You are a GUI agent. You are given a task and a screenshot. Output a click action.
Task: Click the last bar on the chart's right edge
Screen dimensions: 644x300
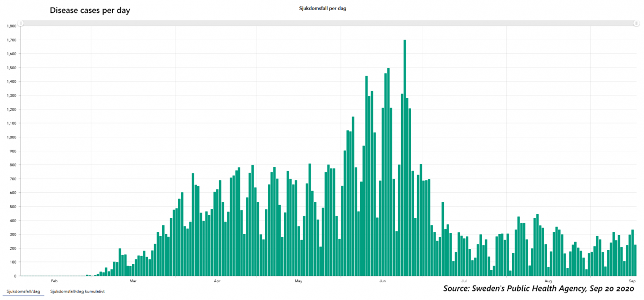(635, 260)
